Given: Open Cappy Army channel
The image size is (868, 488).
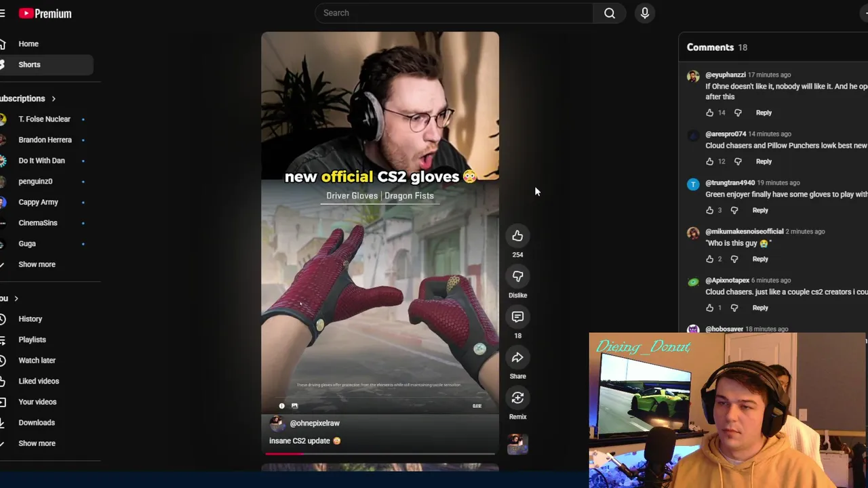Looking at the screenshot, I should click(38, 202).
